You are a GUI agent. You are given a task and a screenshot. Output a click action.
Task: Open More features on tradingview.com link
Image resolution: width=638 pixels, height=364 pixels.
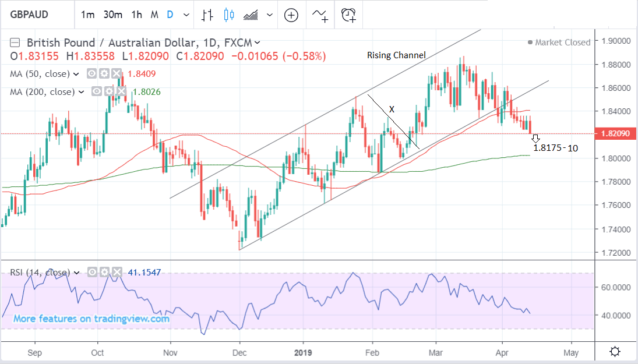[91, 319]
